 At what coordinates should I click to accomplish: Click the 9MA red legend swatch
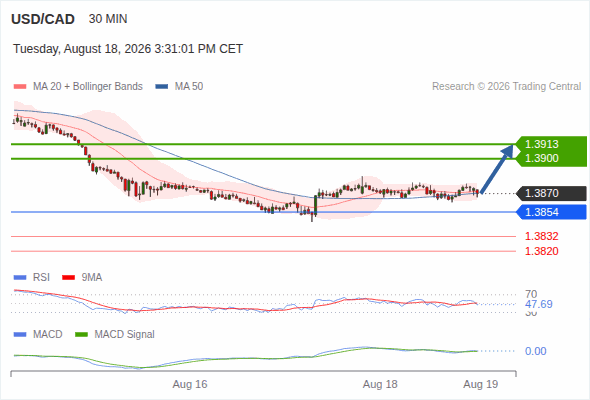click(x=68, y=278)
